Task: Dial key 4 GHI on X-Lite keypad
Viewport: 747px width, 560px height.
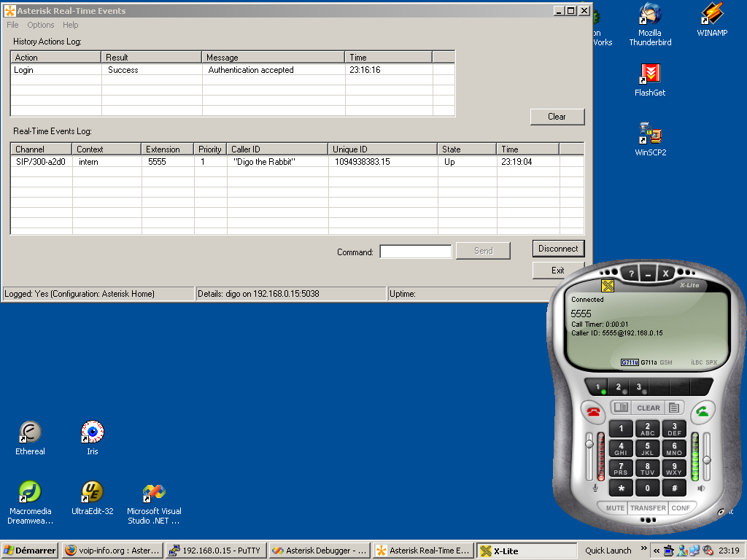Action: click(621, 448)
